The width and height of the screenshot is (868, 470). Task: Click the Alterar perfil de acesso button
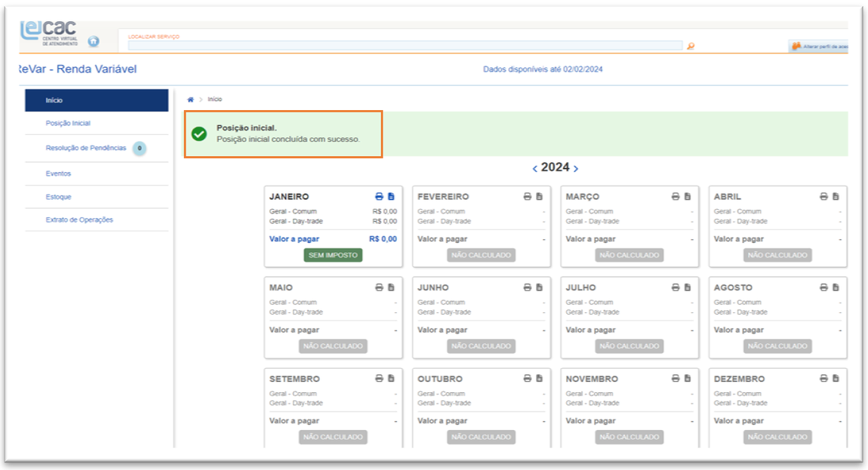[820, 47]
